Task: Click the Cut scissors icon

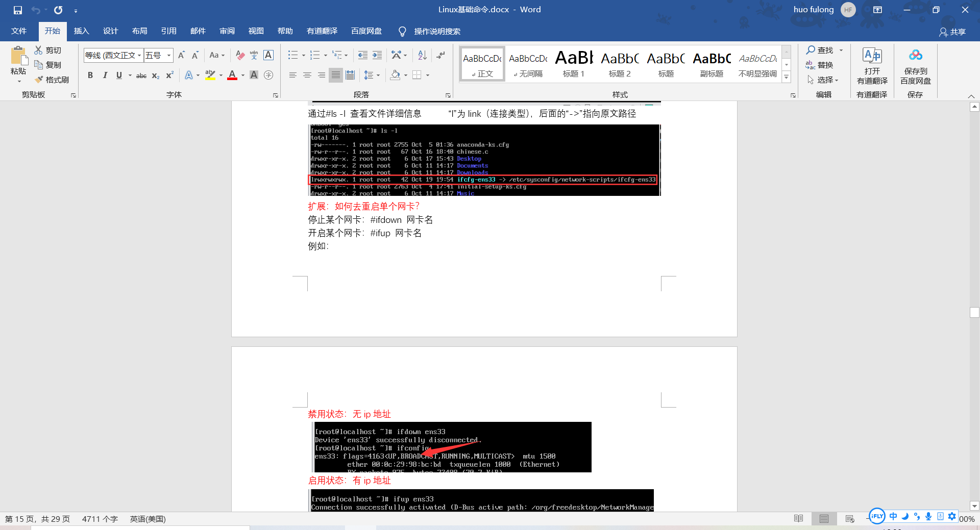Action: pyautogui.click(x=38, y=50)
